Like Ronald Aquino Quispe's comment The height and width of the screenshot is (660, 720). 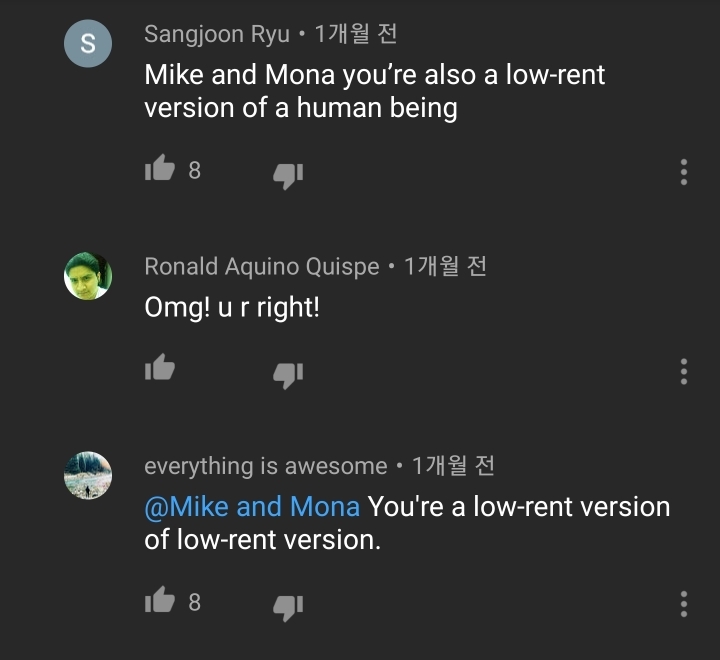click(160, 369)
